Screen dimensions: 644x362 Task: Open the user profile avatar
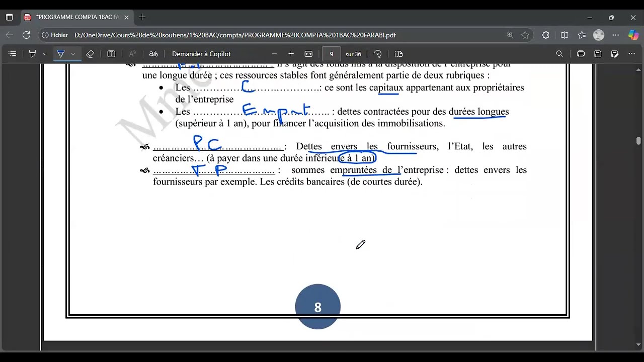point(599,35)
